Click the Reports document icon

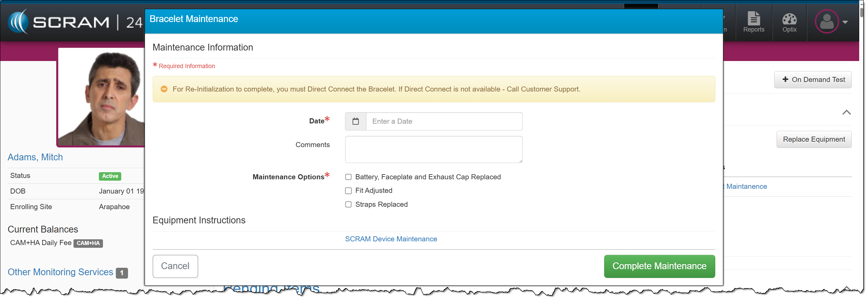point(753,19)
